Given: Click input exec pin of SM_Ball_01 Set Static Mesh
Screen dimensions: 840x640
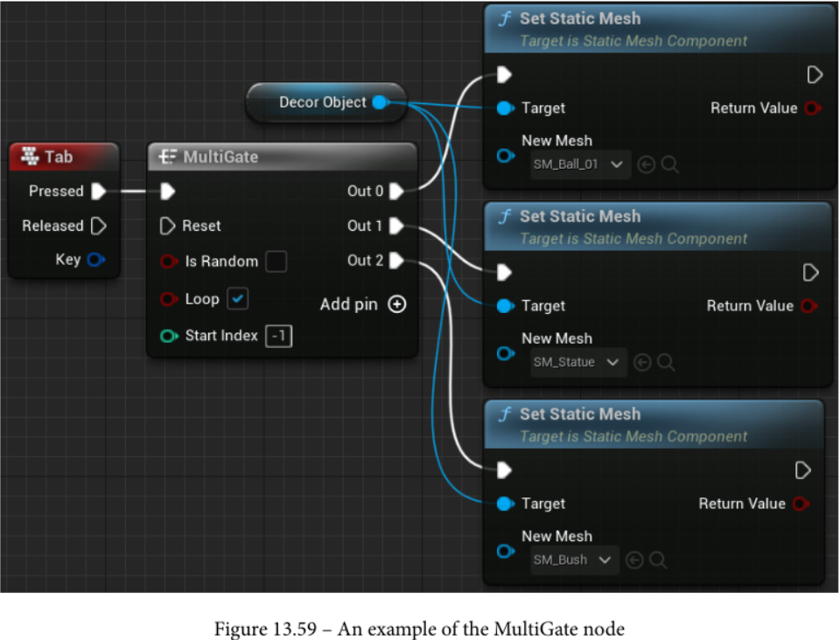Looking at the screenshot, I should tap(504, 75).
